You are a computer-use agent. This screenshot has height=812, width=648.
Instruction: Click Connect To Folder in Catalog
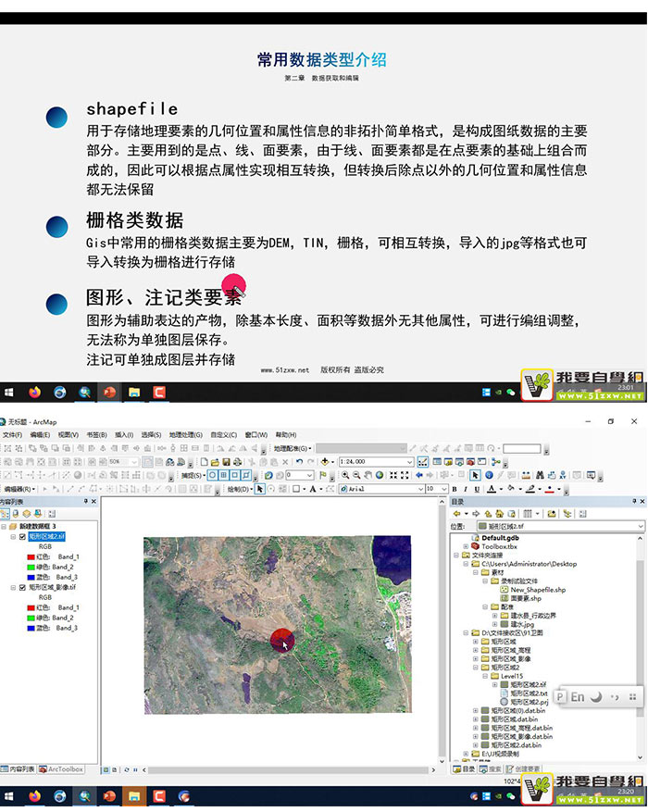(x=551, y=513)
